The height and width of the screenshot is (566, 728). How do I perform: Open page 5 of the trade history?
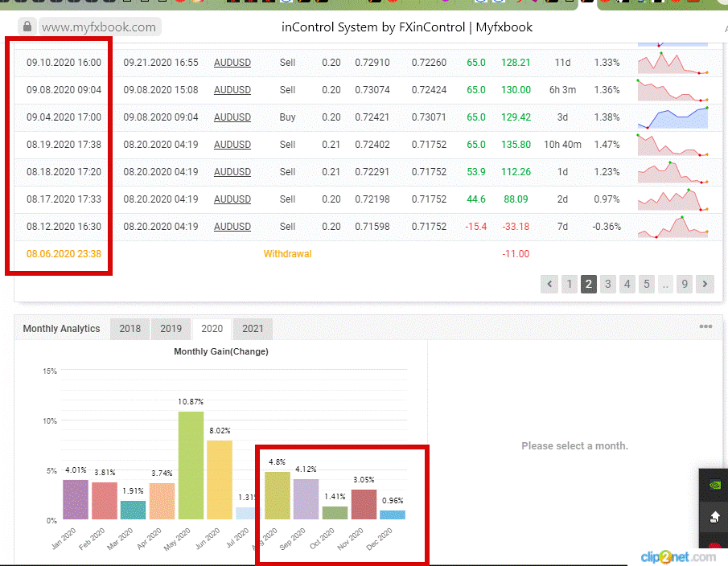pyautogui.click(x=646, y=284)
